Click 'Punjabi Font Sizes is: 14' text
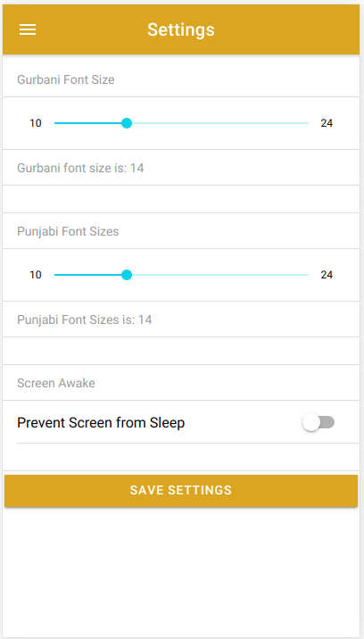 (85, 319)
